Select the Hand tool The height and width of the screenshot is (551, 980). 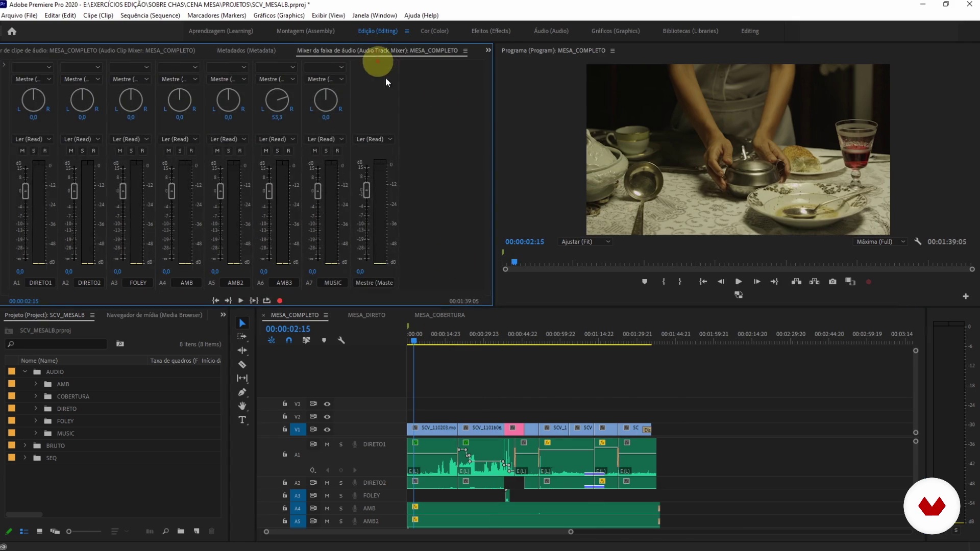tap(242, 406)
